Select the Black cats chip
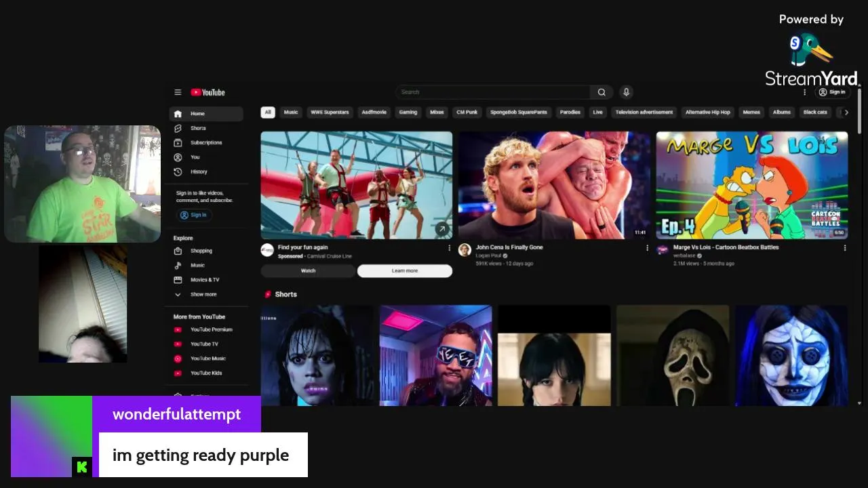868x488 pixels. tap(815, 113)
